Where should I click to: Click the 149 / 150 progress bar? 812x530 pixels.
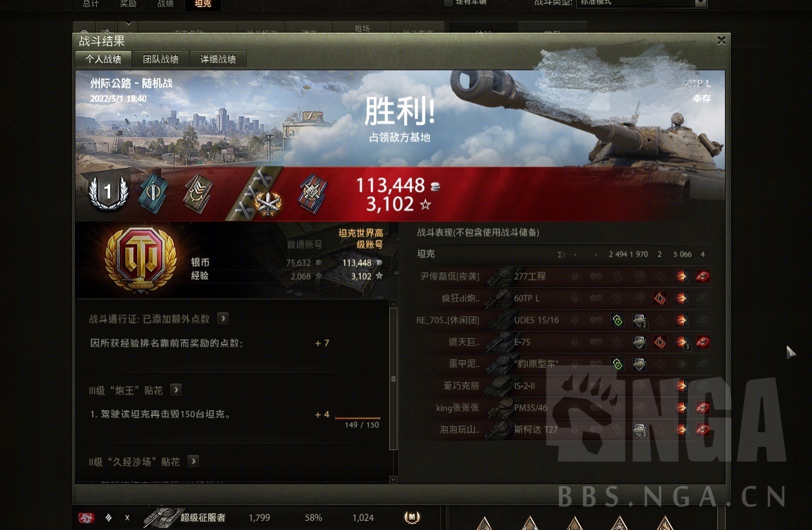(358, 418)
